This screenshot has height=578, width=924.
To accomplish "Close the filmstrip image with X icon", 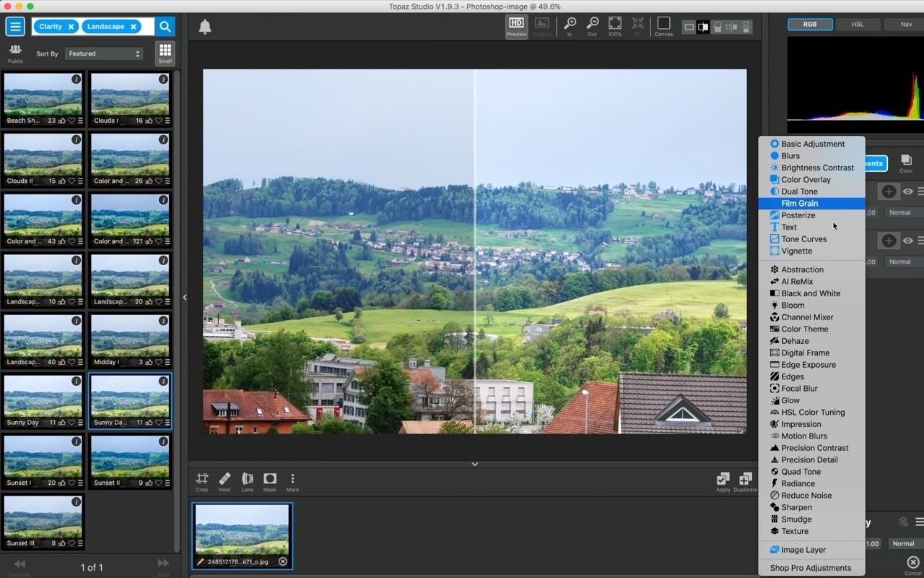I will (283, 561).
